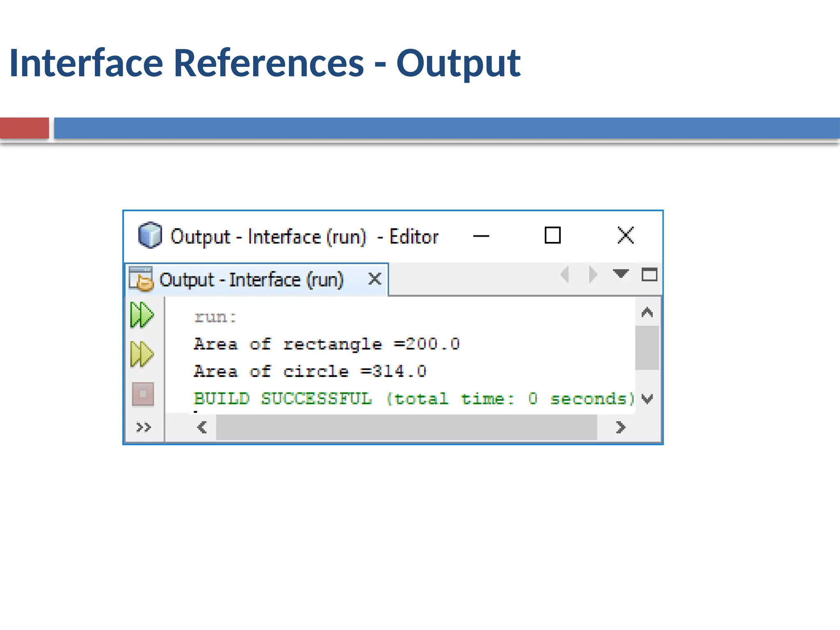
Task: Click the scroll tabs left arrow
Action: pyautogui.click(x=565, y=274)
